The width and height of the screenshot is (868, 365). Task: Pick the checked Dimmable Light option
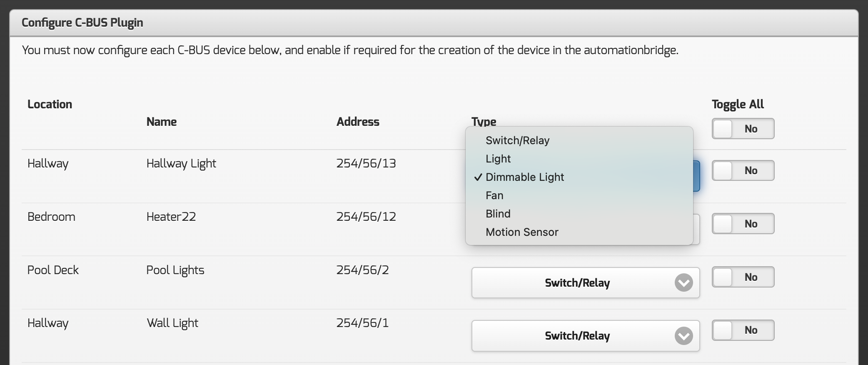click(x=524, y=177)
